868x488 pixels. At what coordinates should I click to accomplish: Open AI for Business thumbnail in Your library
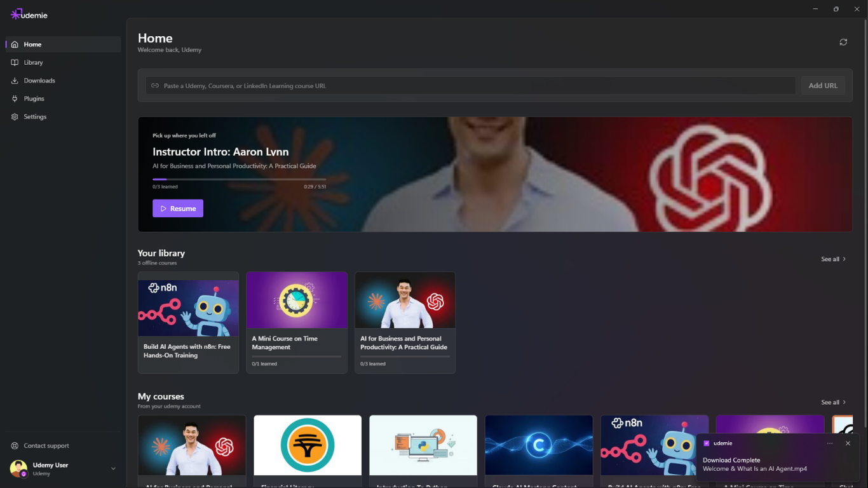click(405, 300)
